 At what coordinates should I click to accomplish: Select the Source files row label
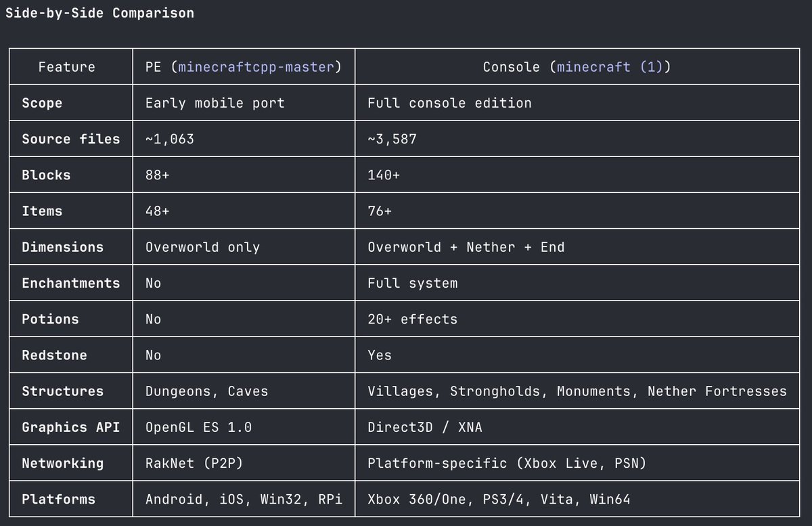(x=70, y=139)
